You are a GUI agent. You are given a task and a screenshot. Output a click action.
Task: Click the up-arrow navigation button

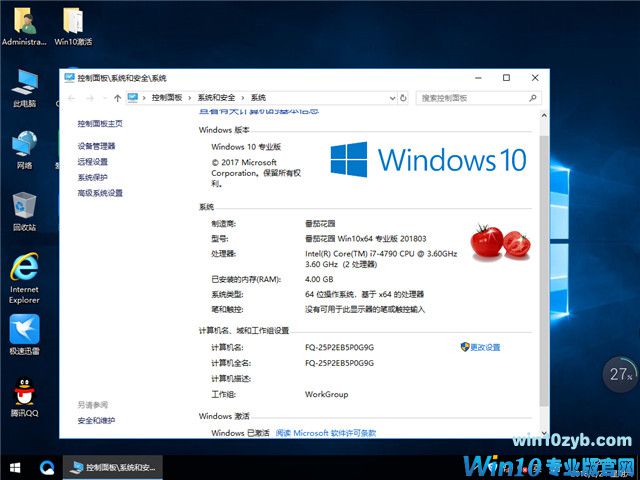tap(118, 98)
